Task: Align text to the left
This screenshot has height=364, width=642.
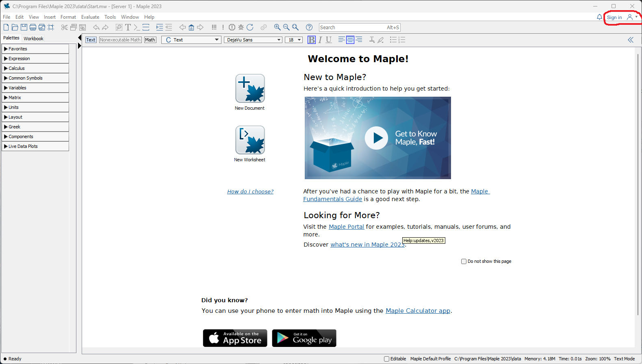Action: coord(341,40)
